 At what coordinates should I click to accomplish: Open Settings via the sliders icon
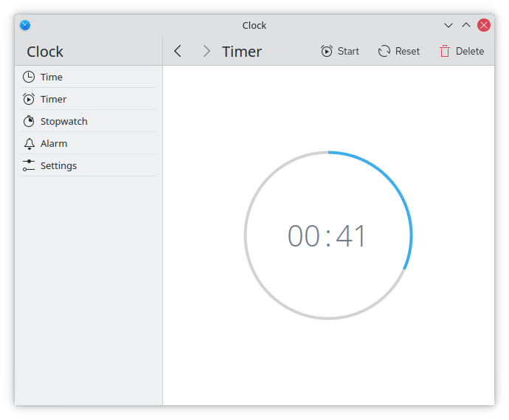(29, 165)
